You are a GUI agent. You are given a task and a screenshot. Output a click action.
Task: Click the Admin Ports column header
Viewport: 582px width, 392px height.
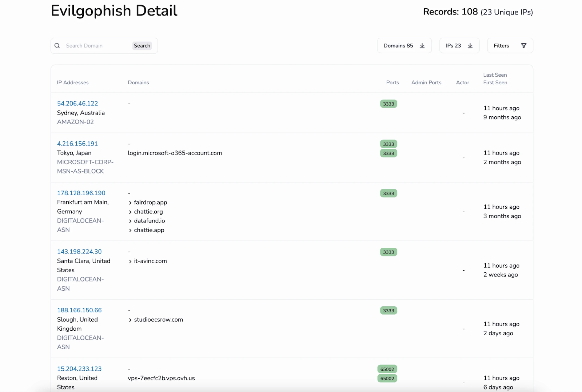[426, 83]
